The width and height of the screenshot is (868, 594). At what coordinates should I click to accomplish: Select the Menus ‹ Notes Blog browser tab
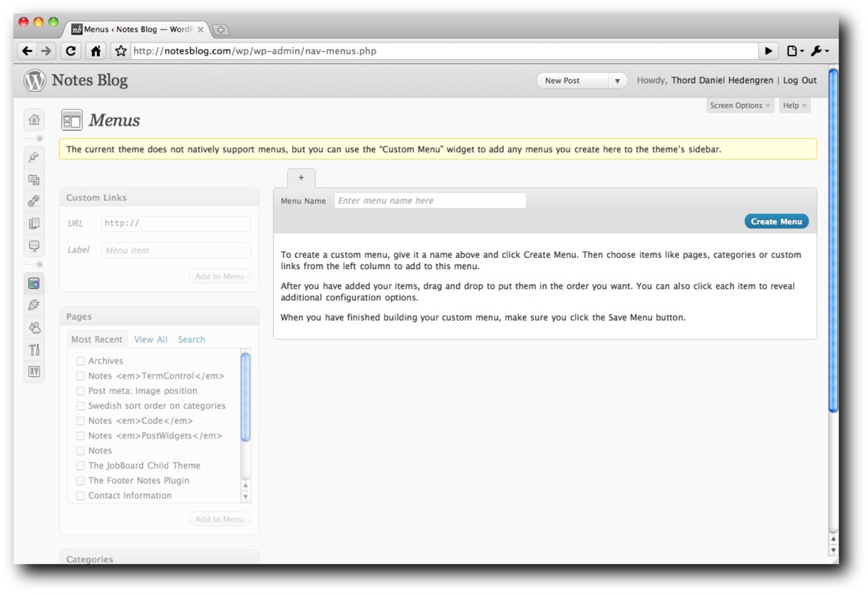point(138,29)
